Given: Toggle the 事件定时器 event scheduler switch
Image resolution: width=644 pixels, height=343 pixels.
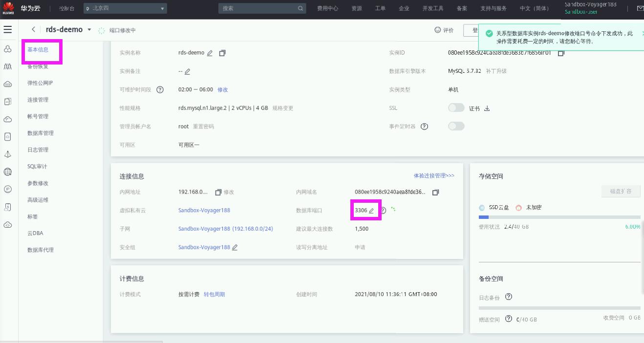Looking at the screenshot, I should (x=456, y=126).
